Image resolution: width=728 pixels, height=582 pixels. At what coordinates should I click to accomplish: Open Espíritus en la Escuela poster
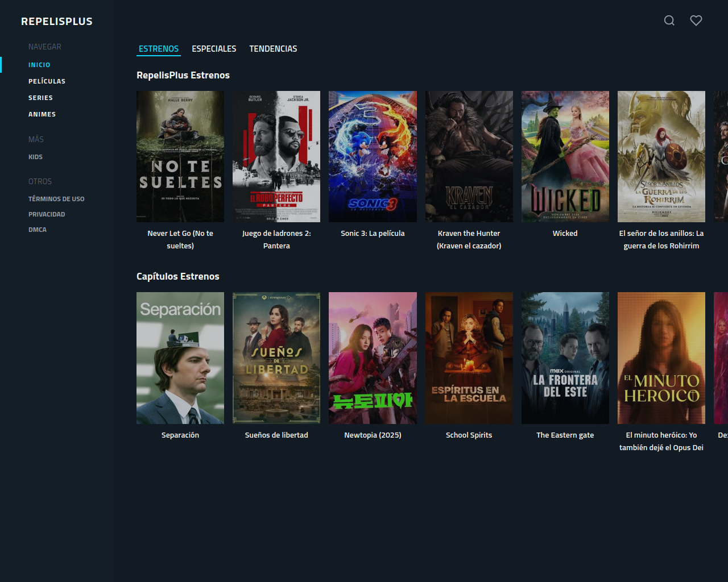click(469, 358)
